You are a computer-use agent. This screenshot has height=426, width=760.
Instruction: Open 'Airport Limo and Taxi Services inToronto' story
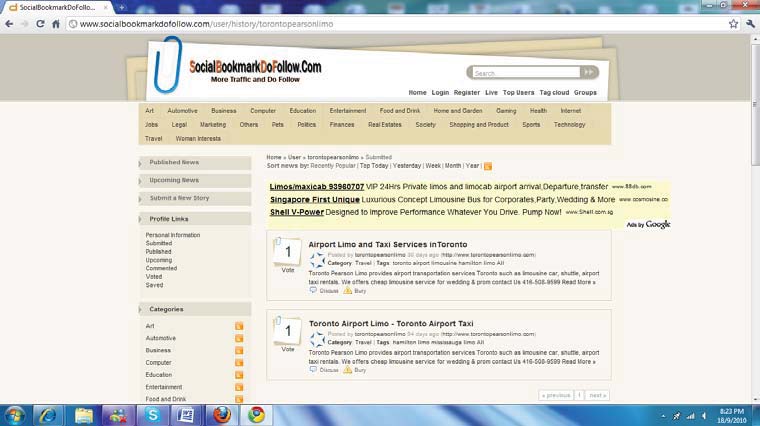[387, 244]
